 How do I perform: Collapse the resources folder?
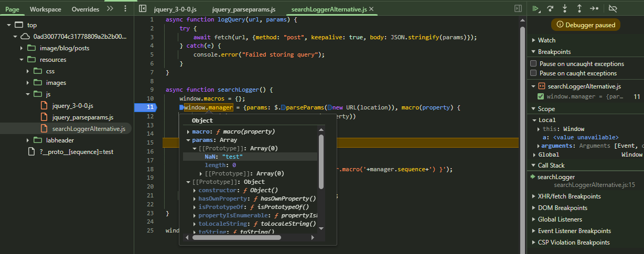(x=22, y=60)
